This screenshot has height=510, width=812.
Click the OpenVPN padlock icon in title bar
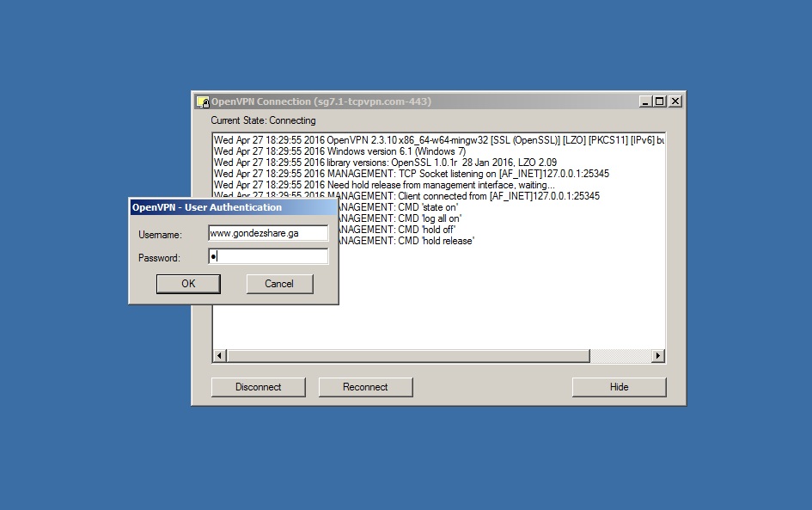coord(203,101)
